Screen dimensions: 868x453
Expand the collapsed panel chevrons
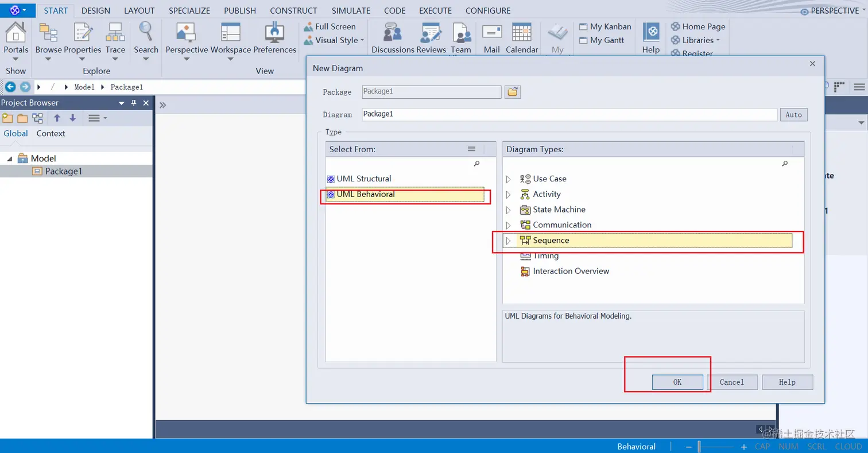(163, 105)
